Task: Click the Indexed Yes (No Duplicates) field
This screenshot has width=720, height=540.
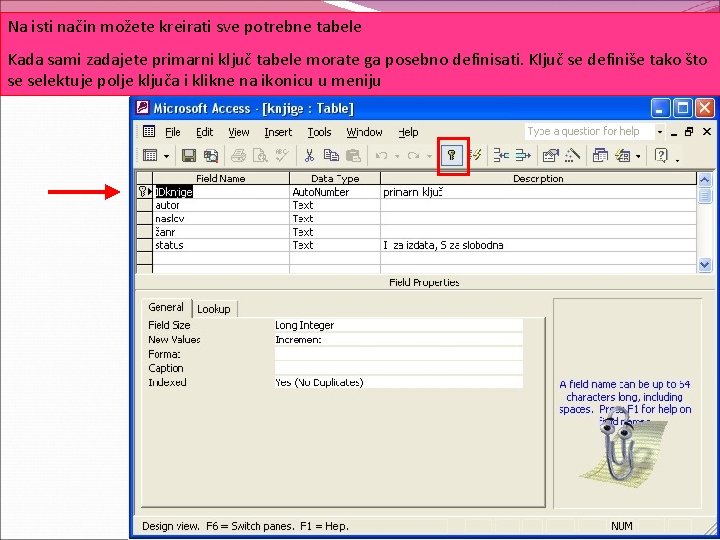Action: point(399,382)
